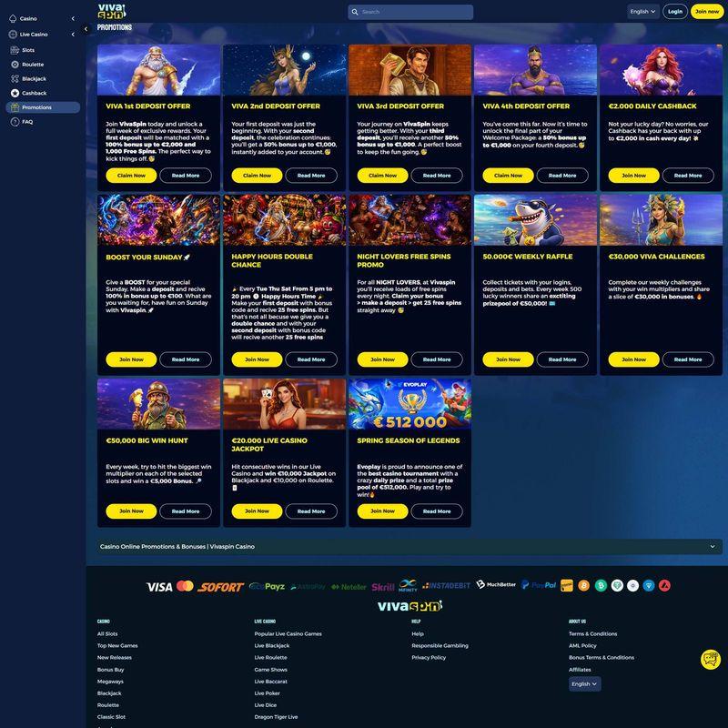The height and width of the screenshot is (728, 728).
Task: Open the Responsible Gambling footer link
Action: tap(440, 646)
